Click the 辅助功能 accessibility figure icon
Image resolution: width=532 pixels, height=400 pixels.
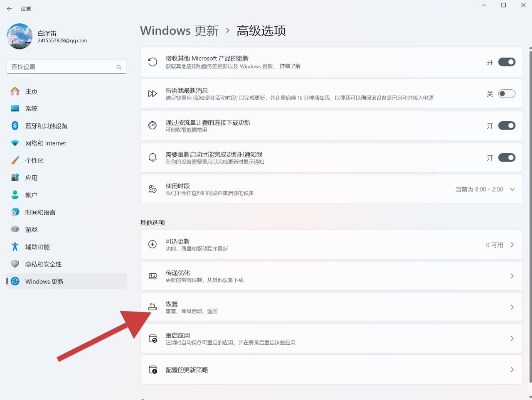pyautogui.click(x=15, y=247)
